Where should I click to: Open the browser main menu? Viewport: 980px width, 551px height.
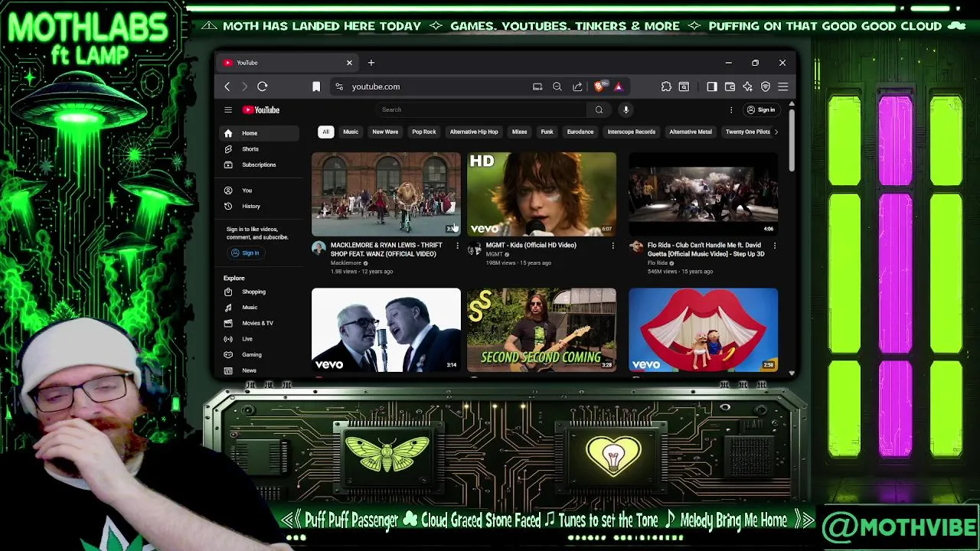tap(782, 86)
